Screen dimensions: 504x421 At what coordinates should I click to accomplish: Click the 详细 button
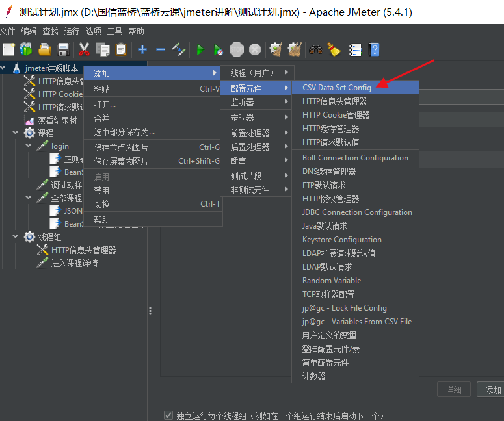[x=453, y=390]
